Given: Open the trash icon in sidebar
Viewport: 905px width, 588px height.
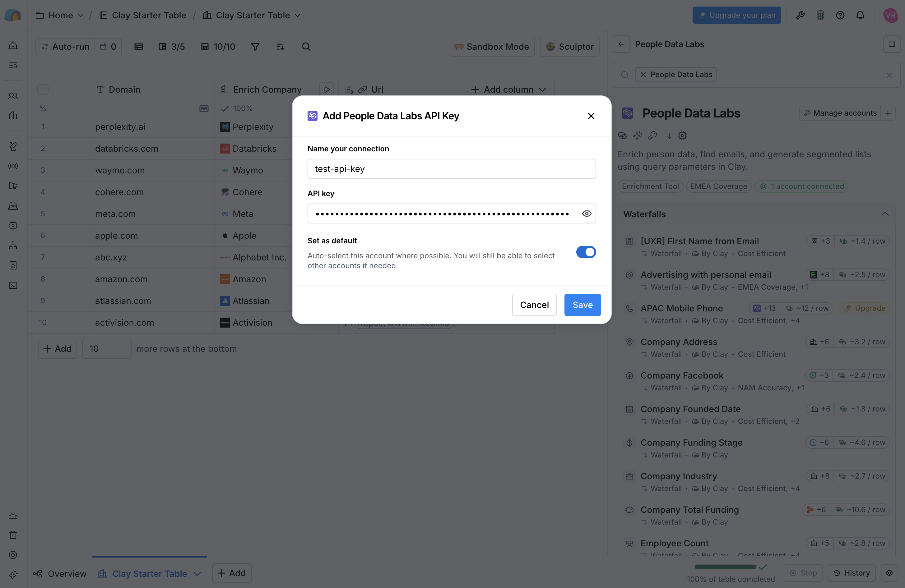Looking at the screenshot, I should (13, 535).
